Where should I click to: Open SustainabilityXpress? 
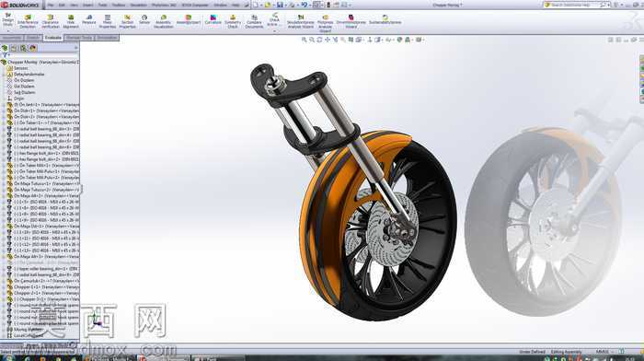[x=385, y=19]
